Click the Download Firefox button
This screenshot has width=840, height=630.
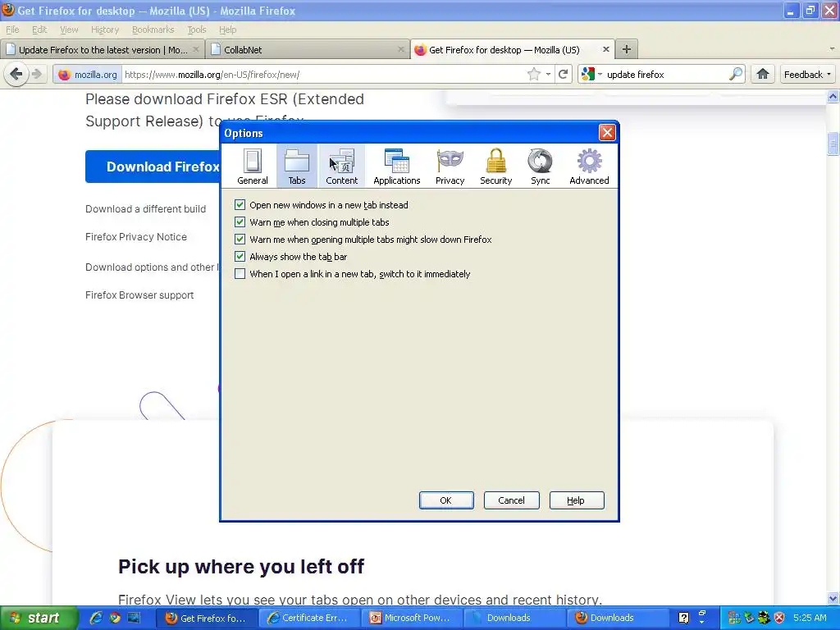pyautogui.click(x=153, y=167)
